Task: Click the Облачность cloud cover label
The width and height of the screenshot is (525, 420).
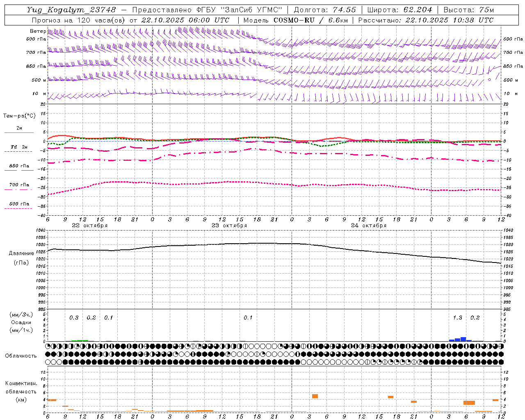Action: 21,356
